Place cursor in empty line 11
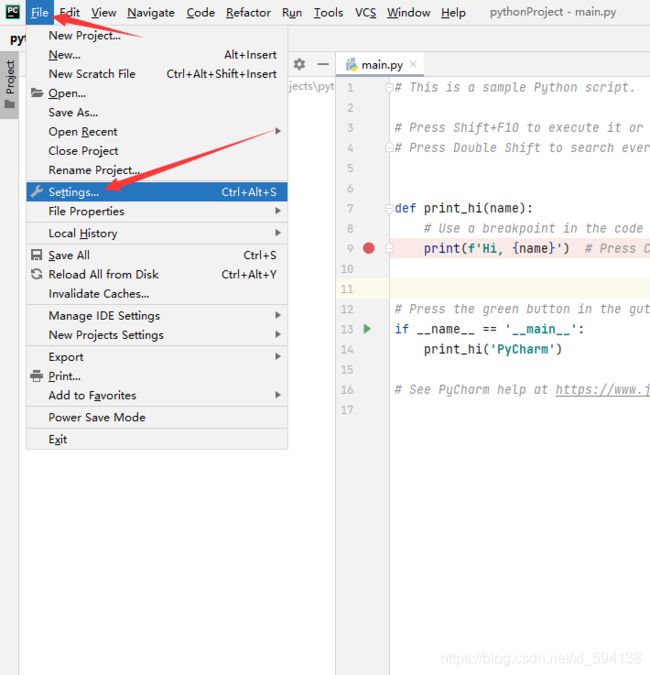The height and width of the screenshot is (675, 650). pos(520,289)
